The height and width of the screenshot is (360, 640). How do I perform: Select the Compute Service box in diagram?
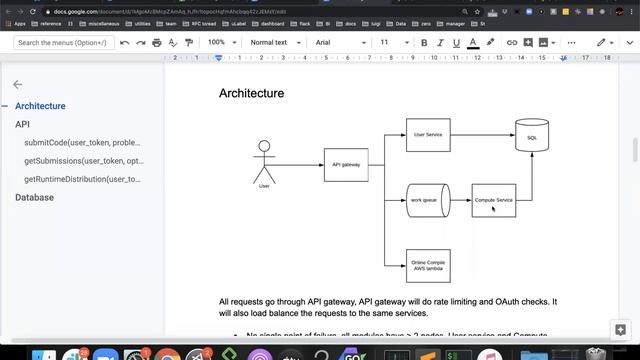coord(494,200)
